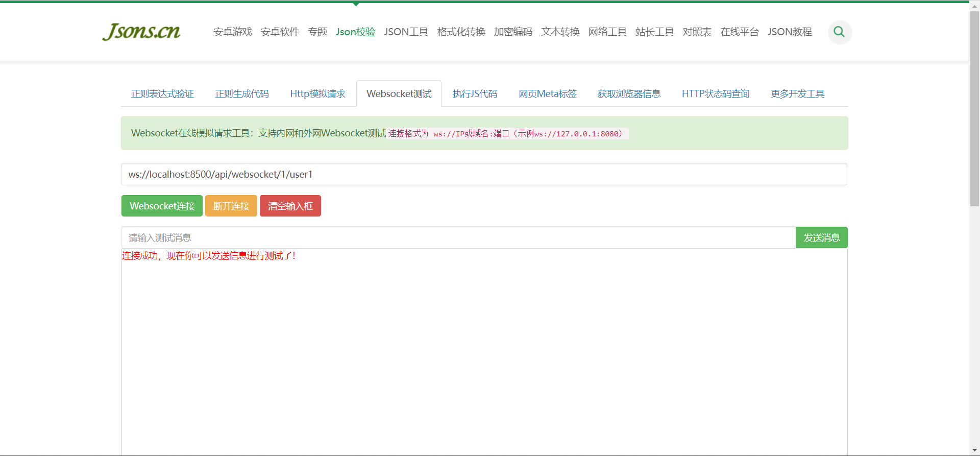Click the 请输入测试消息 message input

pyautogui.click(x=458, y=237)
